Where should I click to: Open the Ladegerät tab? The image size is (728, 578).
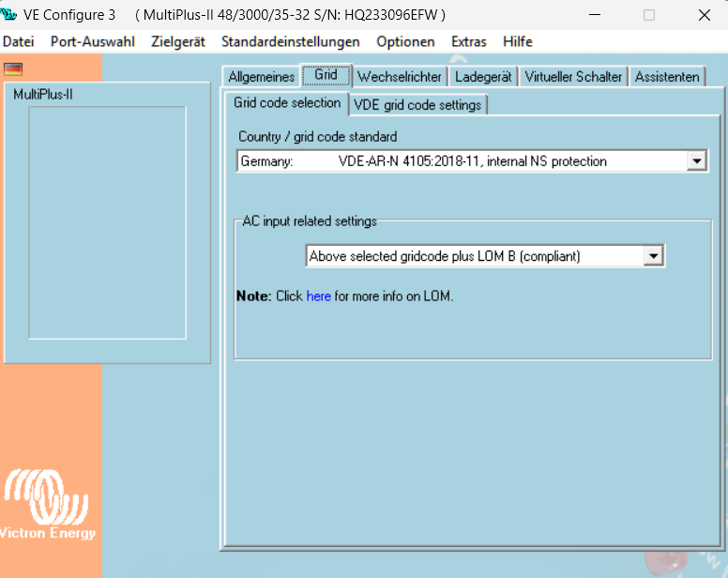483,77
